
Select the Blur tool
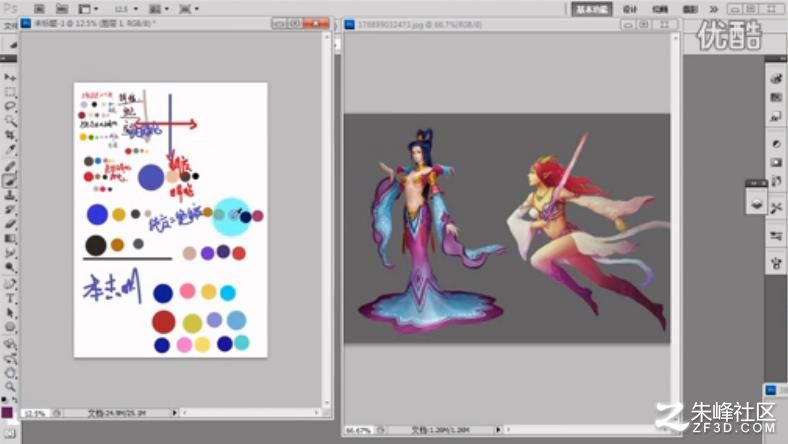(x=10, y=253)
